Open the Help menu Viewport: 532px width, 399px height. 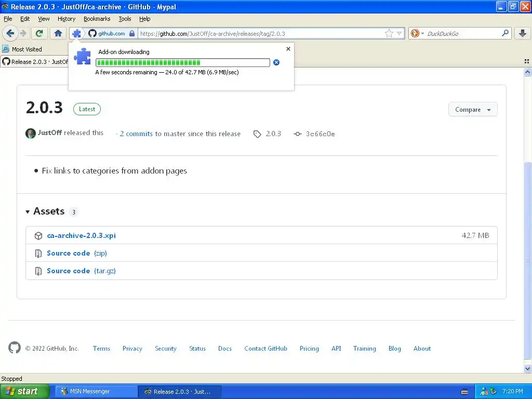click(144, 19)
